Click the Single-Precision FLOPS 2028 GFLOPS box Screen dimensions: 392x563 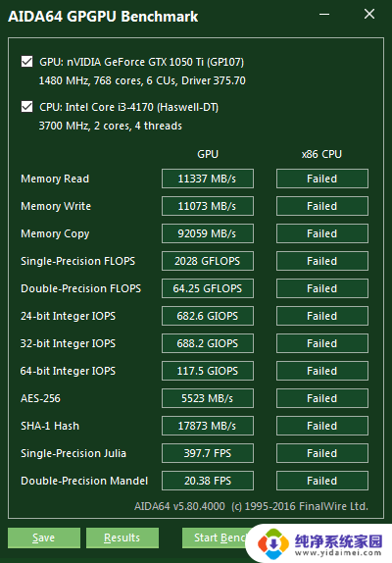click(208, 261)
